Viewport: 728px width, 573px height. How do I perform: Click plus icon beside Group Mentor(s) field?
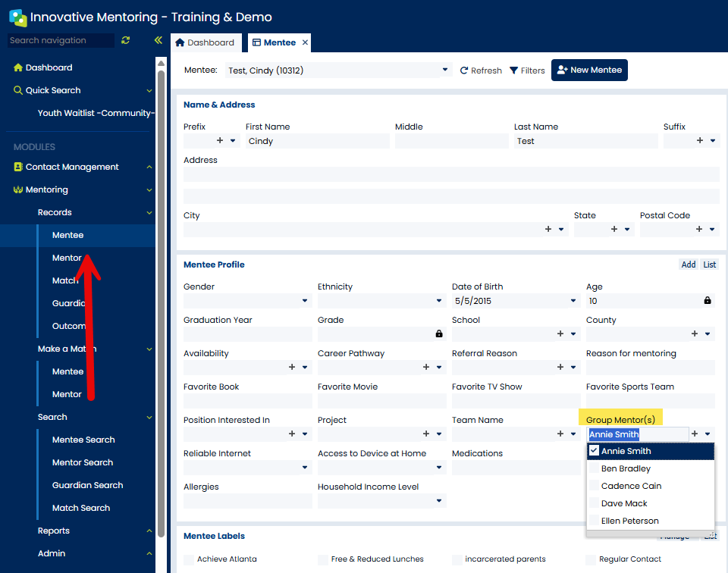(x=695, y=434)
